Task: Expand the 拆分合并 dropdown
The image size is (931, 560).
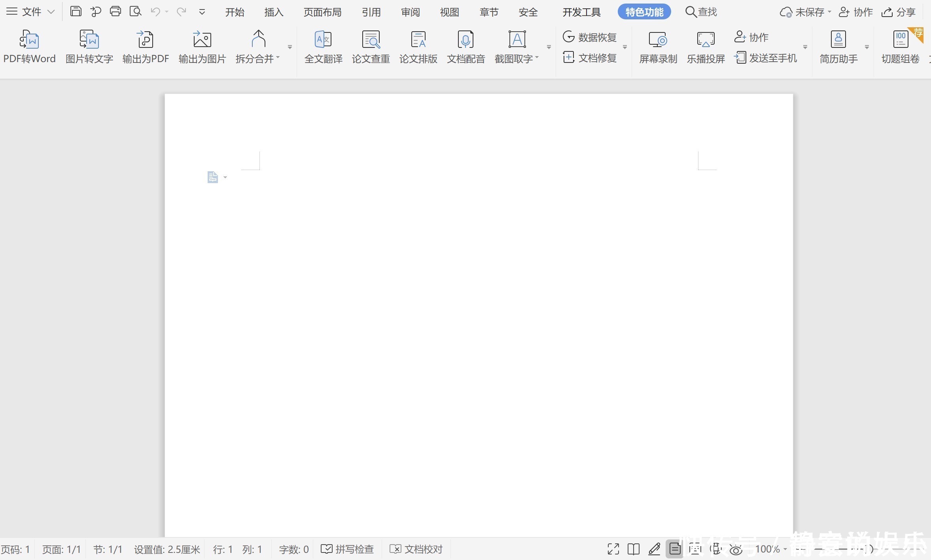Action: (278, 58)
